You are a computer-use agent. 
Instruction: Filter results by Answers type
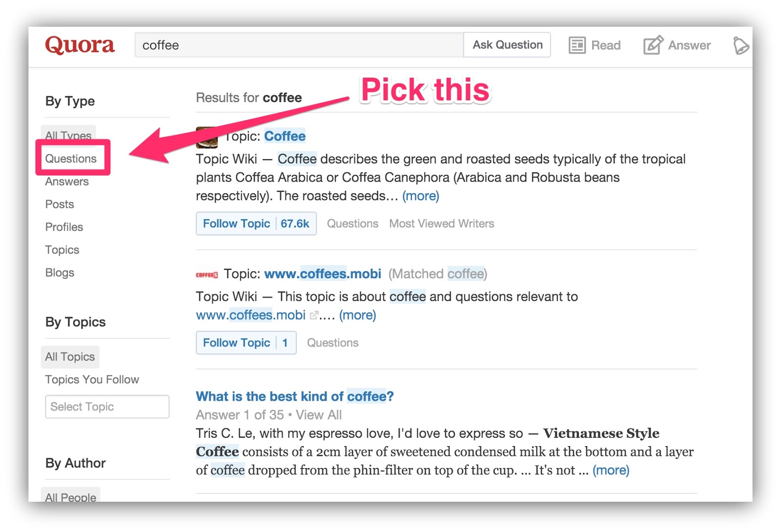(67, 182)
